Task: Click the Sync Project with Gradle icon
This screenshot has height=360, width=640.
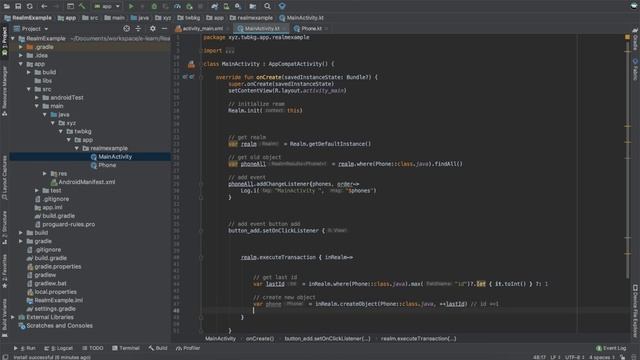Action: pyautogui.click(x=215, y=6)
